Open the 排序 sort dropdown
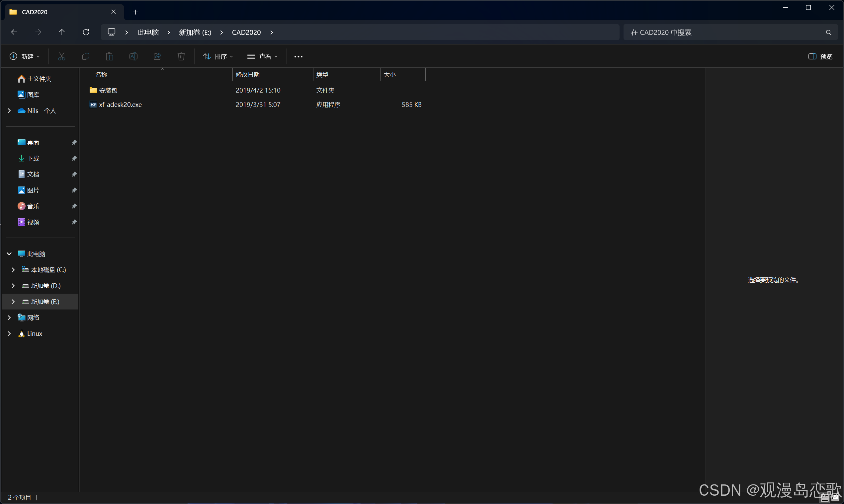This screenshot has width=844, height=504. coord(218,56)
